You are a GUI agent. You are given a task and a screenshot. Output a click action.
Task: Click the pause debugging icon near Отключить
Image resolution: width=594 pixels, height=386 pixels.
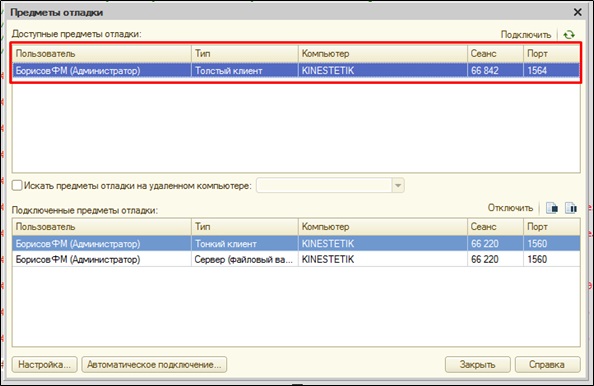[x=571, y=208]
